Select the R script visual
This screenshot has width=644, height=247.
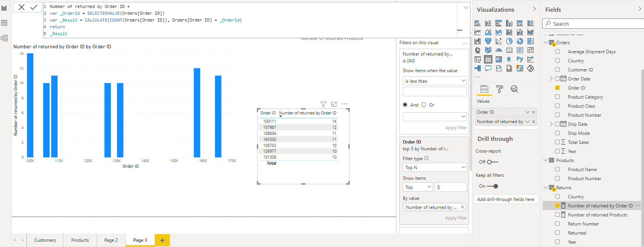coord(509,59)
